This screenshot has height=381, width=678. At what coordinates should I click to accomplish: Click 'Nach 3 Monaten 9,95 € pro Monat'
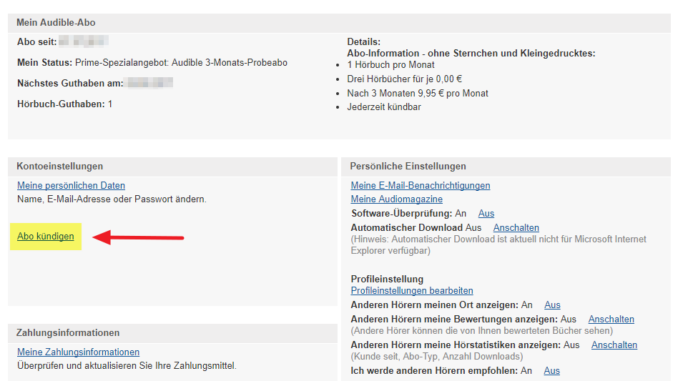point(417,93)
